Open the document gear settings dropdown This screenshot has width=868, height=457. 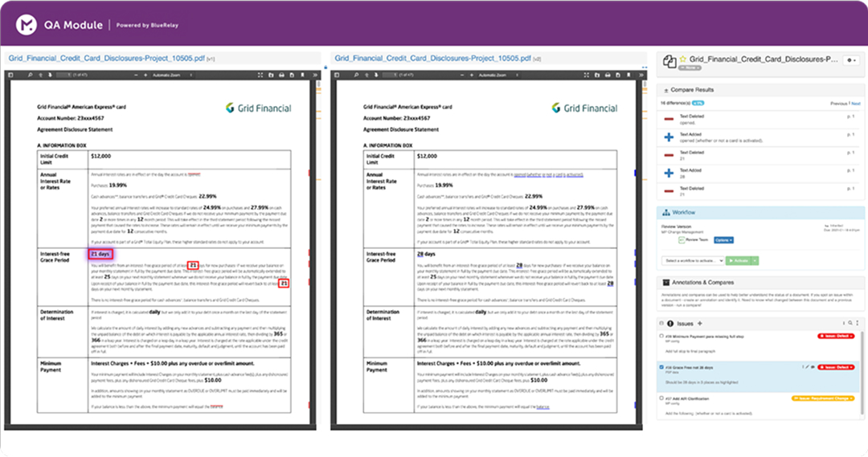(x=851, y=60)
